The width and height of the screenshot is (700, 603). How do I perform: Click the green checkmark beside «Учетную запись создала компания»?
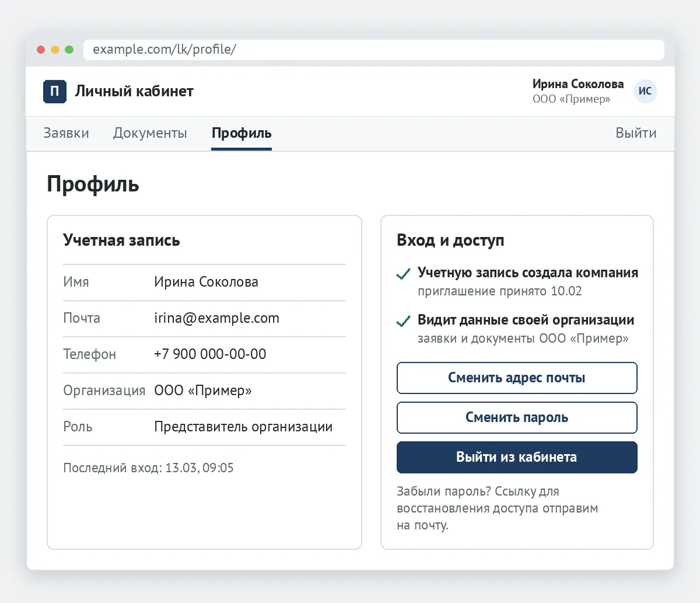coord(403,274)
